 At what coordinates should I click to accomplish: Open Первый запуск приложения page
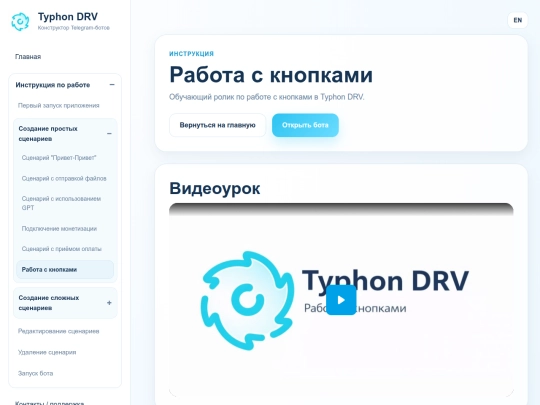pyautogui.click(x=59, y=105)
